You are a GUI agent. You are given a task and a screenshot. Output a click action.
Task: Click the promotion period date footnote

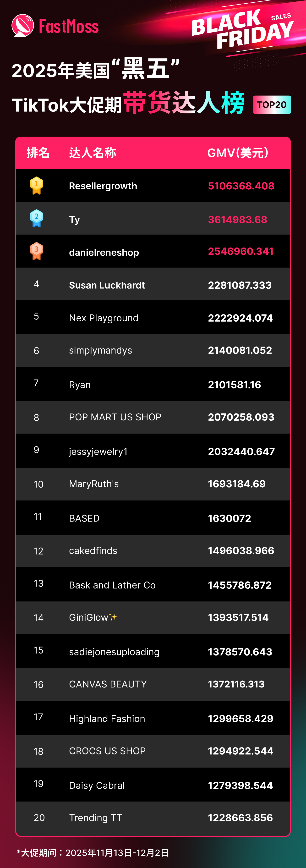pyautogui.click(x=93, y=853)
